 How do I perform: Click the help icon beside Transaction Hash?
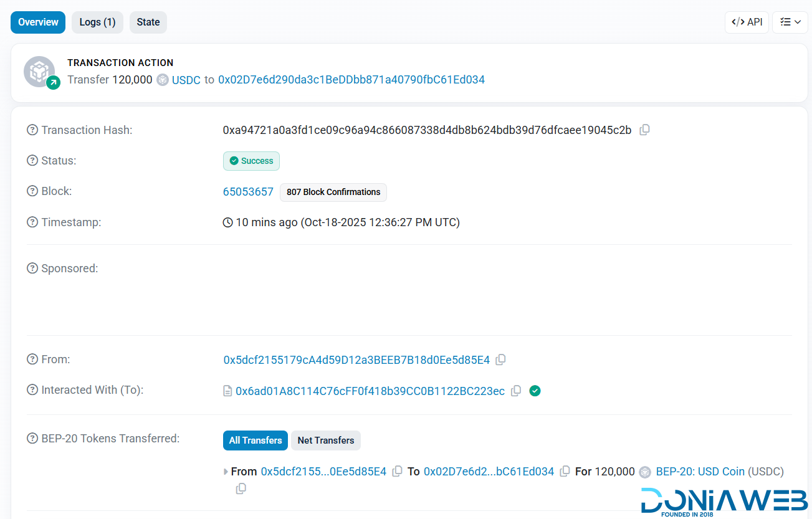point(32,130)
